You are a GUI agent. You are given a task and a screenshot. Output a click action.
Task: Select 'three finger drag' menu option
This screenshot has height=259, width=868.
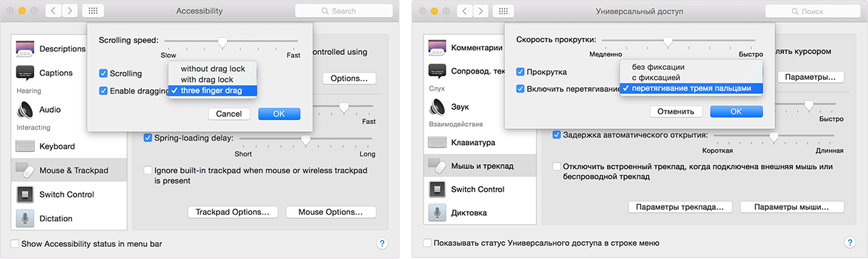tap(213, 91)
